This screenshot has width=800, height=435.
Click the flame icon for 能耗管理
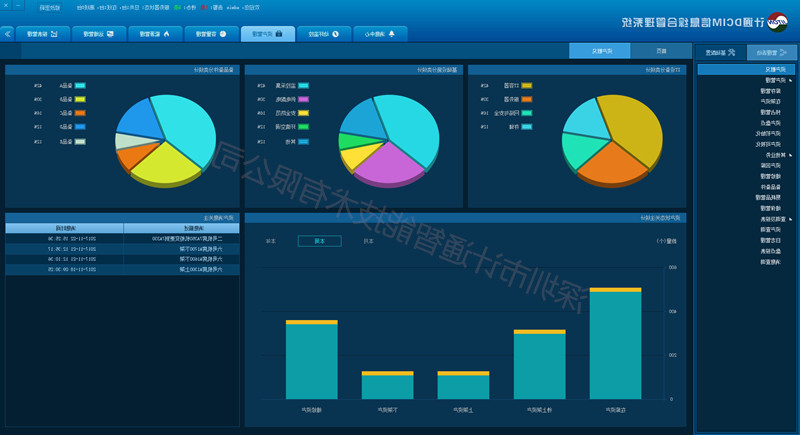tap(167, 33)
